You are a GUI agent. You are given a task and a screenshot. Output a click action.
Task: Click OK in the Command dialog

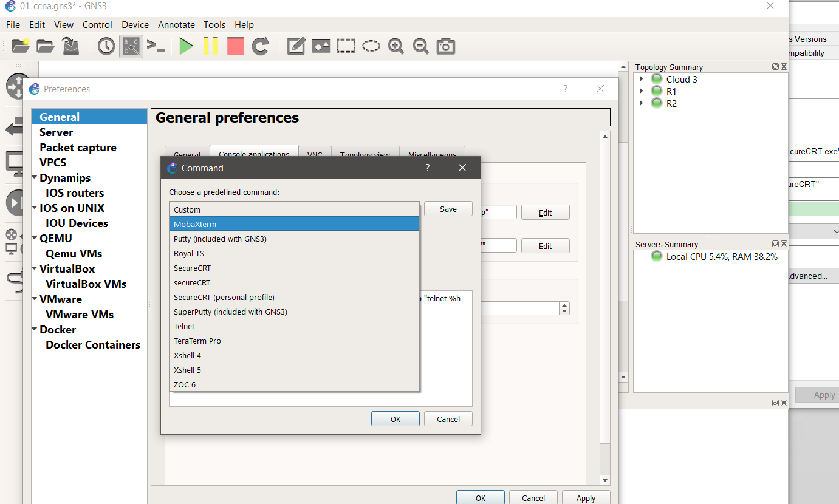coord(396,419)
